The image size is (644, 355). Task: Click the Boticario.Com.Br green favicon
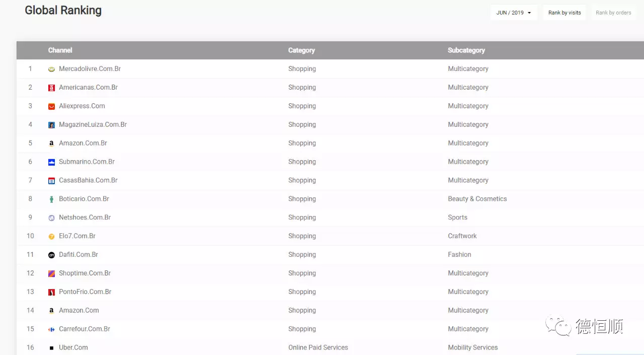click(x=51, y=199)
